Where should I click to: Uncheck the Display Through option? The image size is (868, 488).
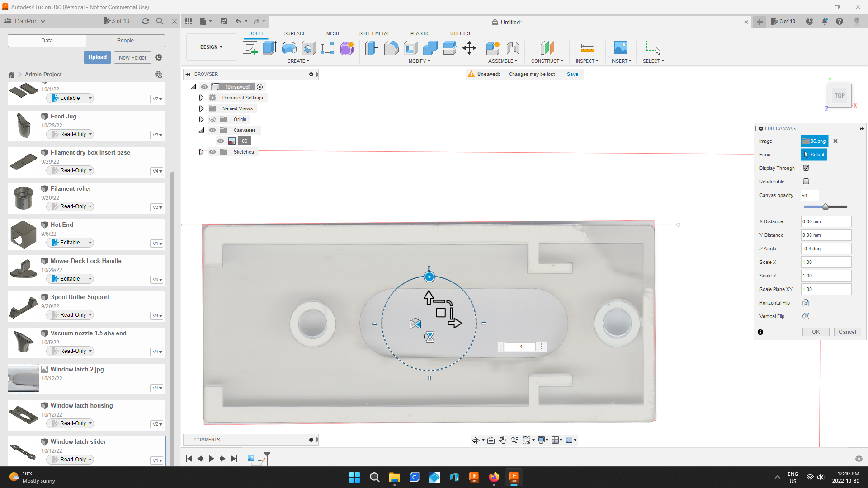pos(807,168)
